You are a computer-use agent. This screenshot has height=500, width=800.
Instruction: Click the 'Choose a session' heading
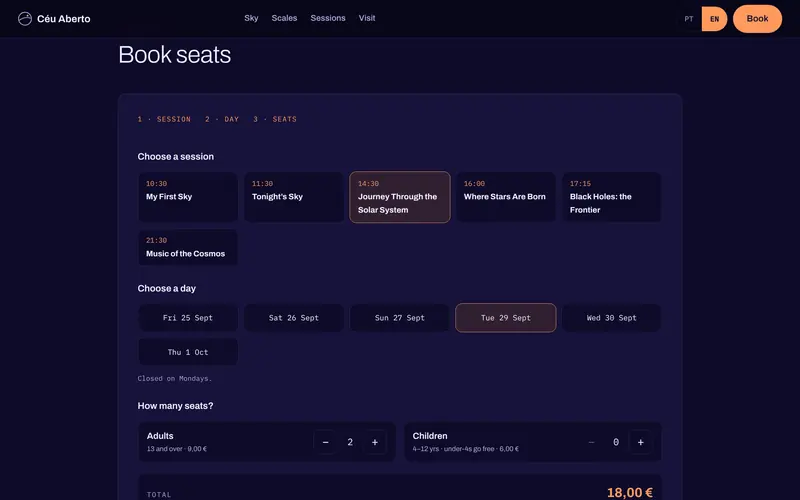click(176, 157)
